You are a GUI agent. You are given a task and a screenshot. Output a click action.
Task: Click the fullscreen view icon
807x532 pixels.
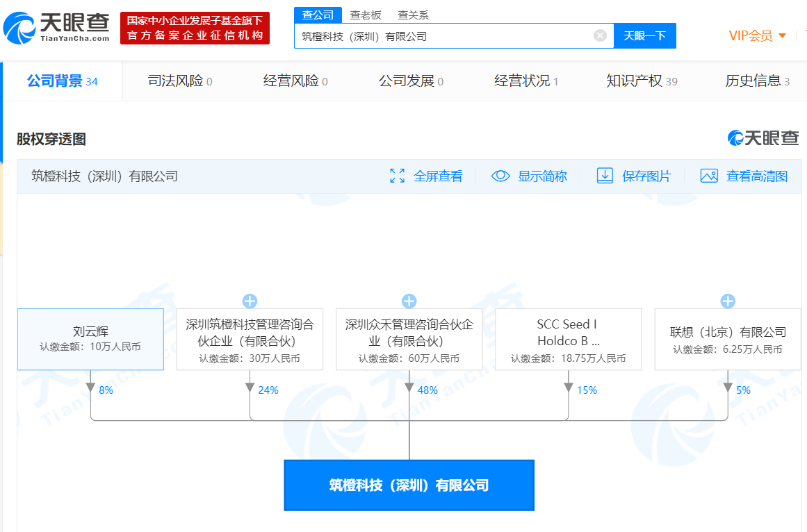pyautogui.click(x=398, y=176)
